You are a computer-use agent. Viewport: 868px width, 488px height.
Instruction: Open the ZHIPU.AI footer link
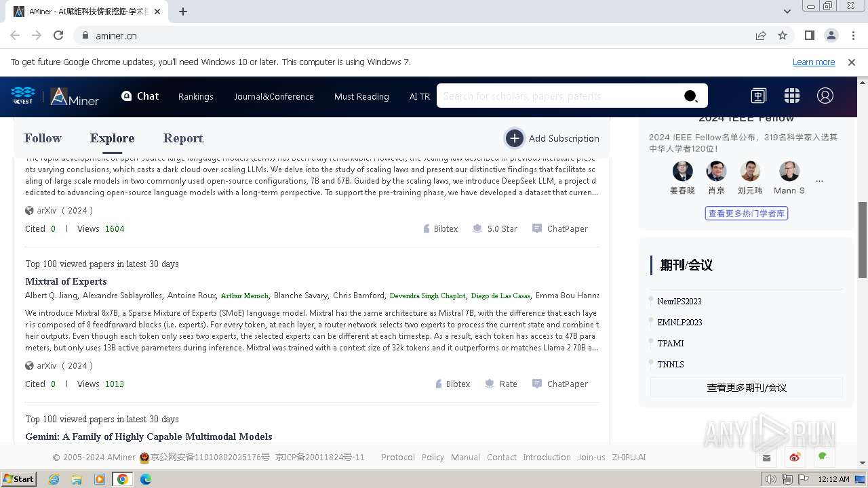[x=629, y=457]
